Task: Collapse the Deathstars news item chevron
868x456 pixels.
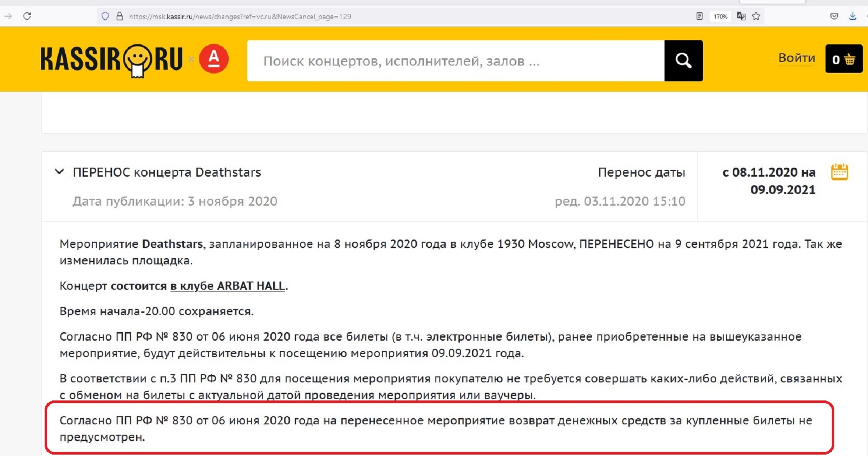Action: [x=59, y=172]
